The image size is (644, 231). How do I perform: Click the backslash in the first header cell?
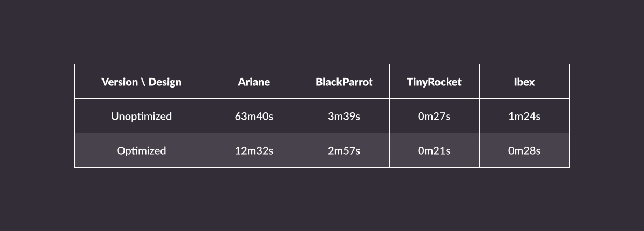coord(143,82)
